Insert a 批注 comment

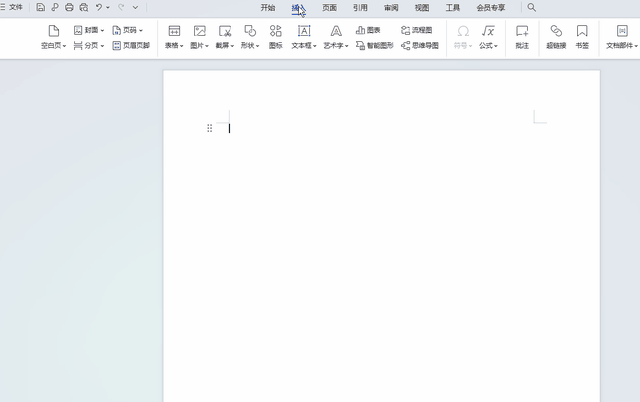[522, 37]
